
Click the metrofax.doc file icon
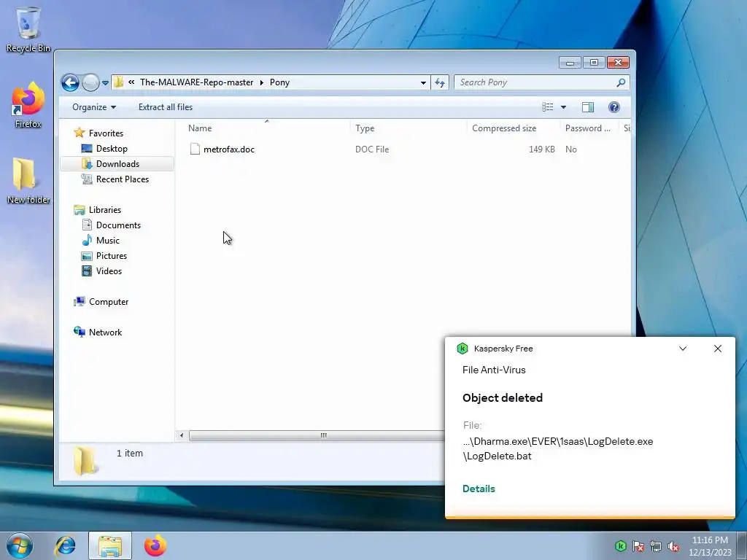coord(195,149)
